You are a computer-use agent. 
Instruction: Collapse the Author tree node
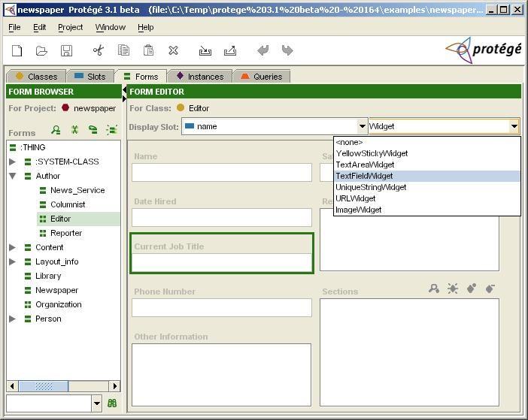click(13, 176)
